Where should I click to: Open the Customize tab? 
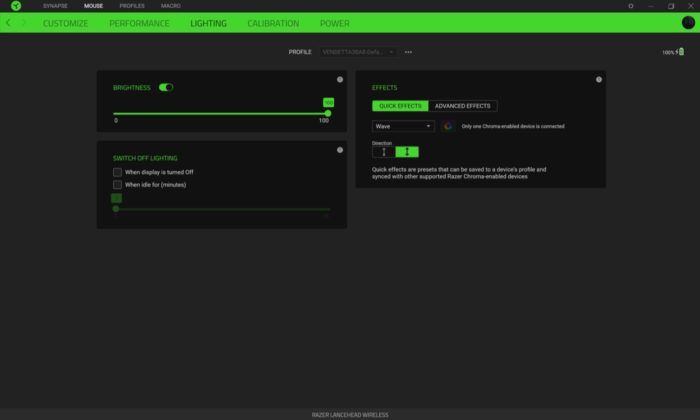pos(65,23)
